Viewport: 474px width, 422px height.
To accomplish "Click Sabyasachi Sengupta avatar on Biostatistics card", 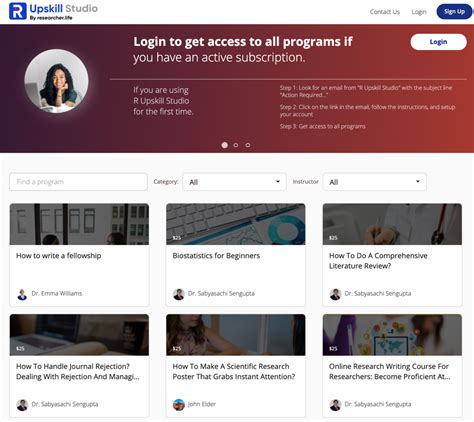I will [179, 294].
